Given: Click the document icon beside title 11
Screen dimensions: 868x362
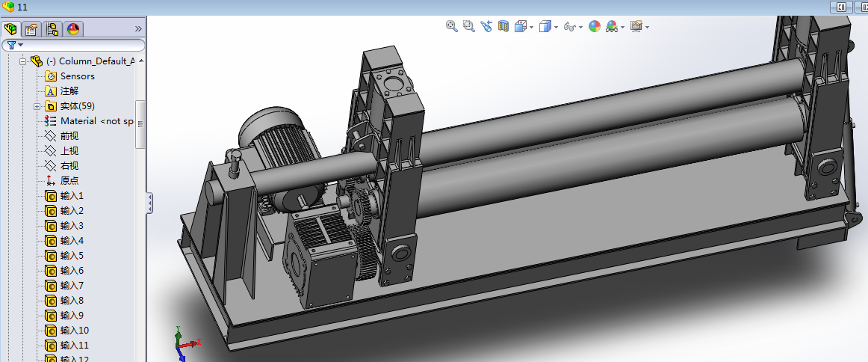Looking at the screenshot, I should pos(8,7).
